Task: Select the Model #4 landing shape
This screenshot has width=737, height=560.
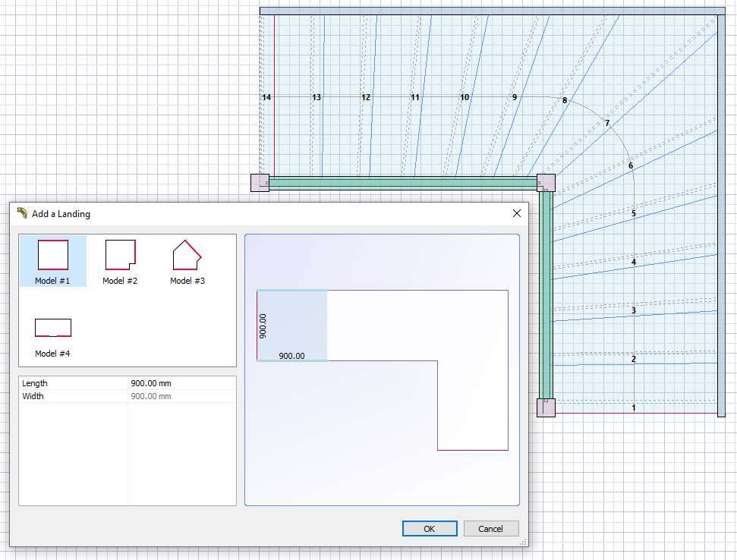Action: click(x=52, y=336)
